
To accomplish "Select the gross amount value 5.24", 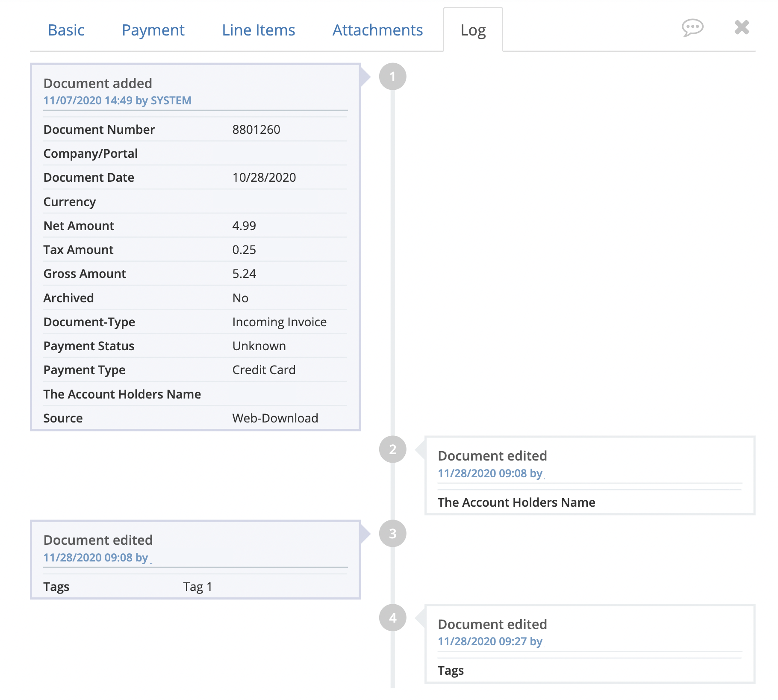I will (x=244, y=274).
